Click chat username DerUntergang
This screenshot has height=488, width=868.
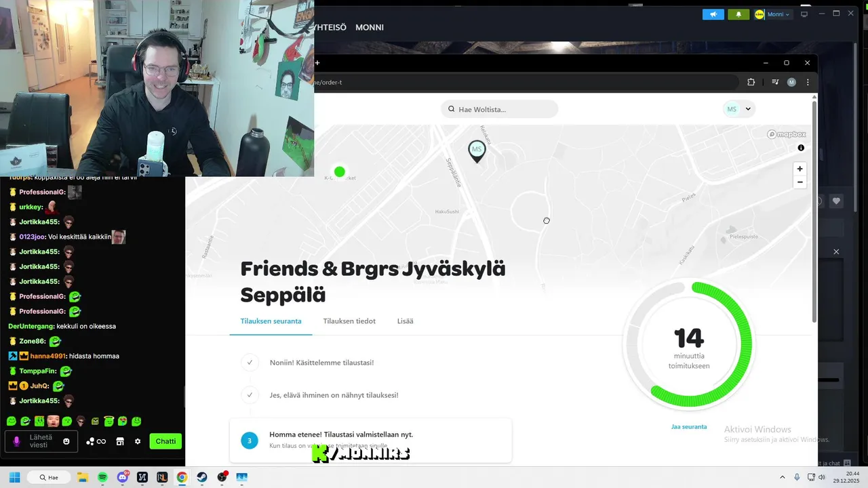pyautogui.click(x=31, y=326)
